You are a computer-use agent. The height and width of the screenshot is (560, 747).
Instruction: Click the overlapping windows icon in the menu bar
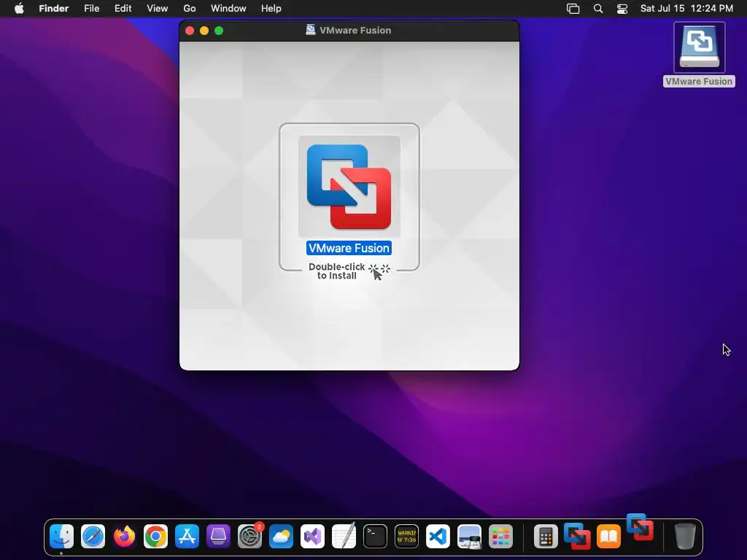pyautogui.click(x=573, y=9)
